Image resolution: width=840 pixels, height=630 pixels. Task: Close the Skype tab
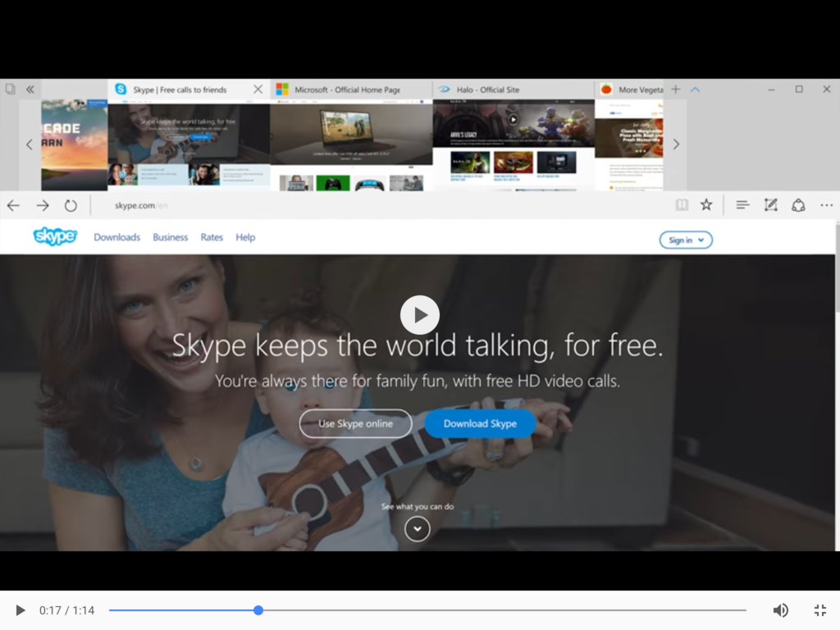258,89
